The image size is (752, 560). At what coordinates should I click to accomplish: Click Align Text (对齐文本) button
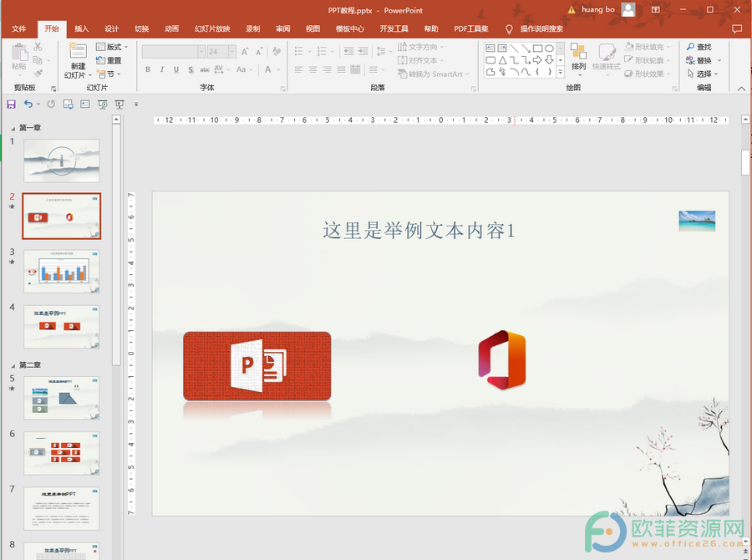click(x=420, y=60)
